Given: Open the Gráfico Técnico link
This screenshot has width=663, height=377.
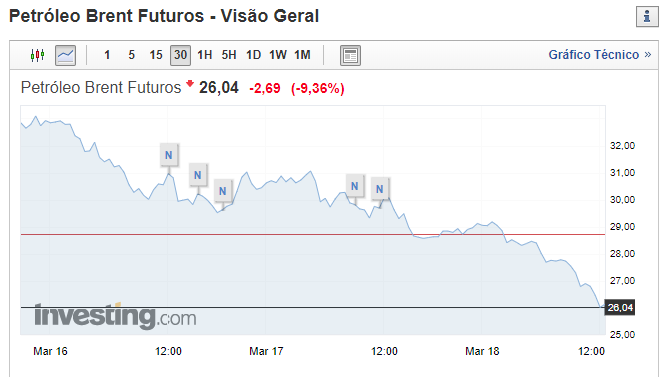Looking at the screenshot, I should point(600,55).
